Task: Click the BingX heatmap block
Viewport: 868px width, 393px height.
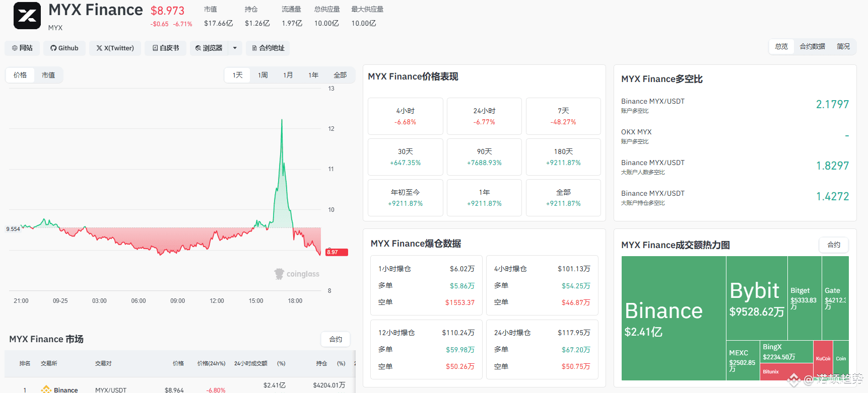Action: (786, 352)
